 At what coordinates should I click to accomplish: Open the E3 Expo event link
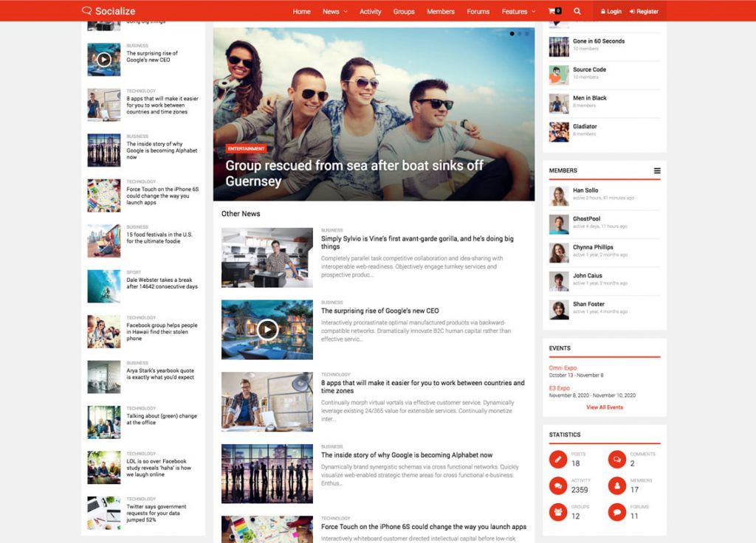click(x=560, y=388)
